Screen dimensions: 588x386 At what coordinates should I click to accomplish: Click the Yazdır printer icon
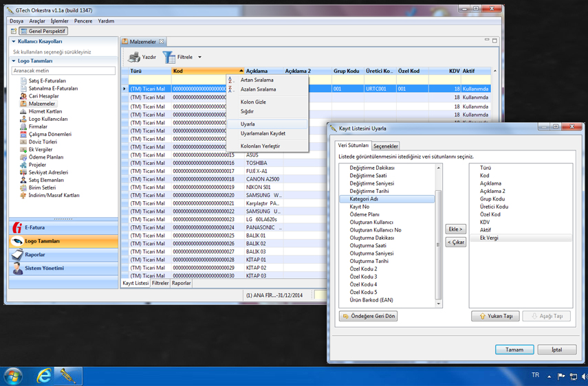coord(134,57)
